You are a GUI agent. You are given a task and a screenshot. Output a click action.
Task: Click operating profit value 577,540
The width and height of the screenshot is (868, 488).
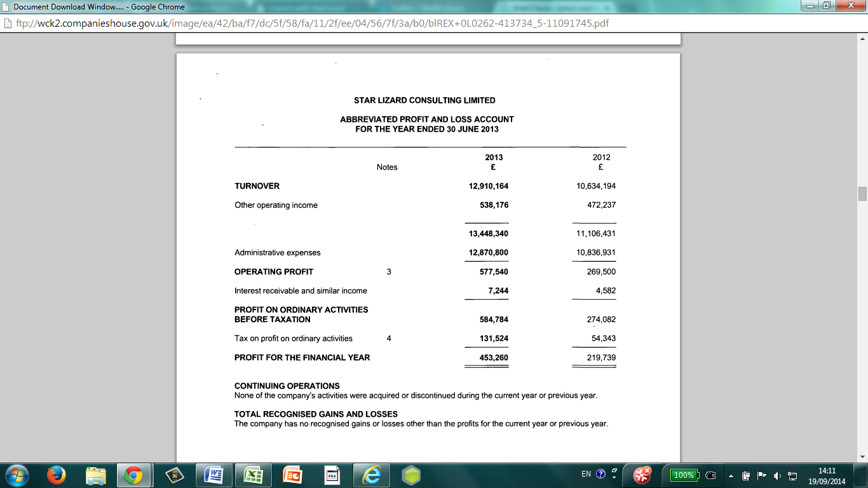(x=494, y=272)
